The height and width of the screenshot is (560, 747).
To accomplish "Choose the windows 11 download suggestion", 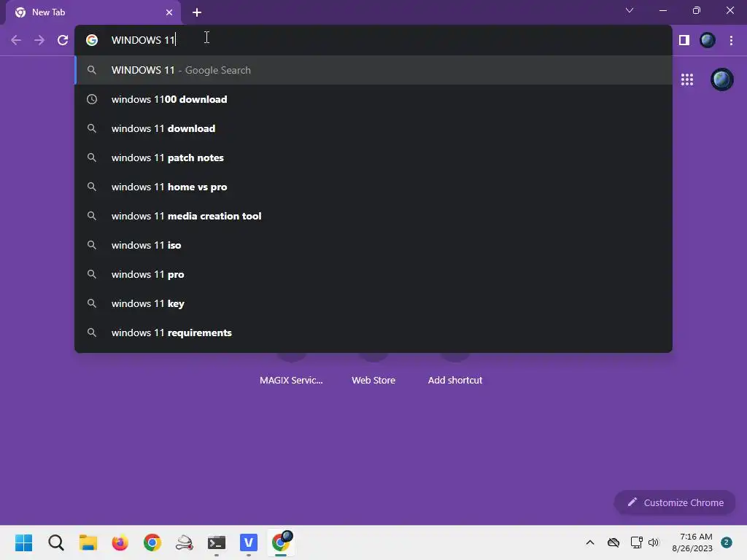I will [373, 128].
